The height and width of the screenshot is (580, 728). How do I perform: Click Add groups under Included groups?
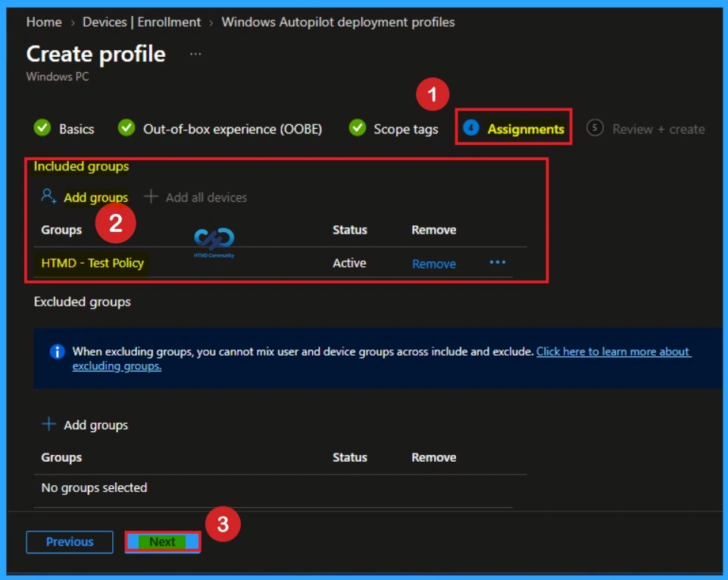pyautogui.click(x=95, y=198)
